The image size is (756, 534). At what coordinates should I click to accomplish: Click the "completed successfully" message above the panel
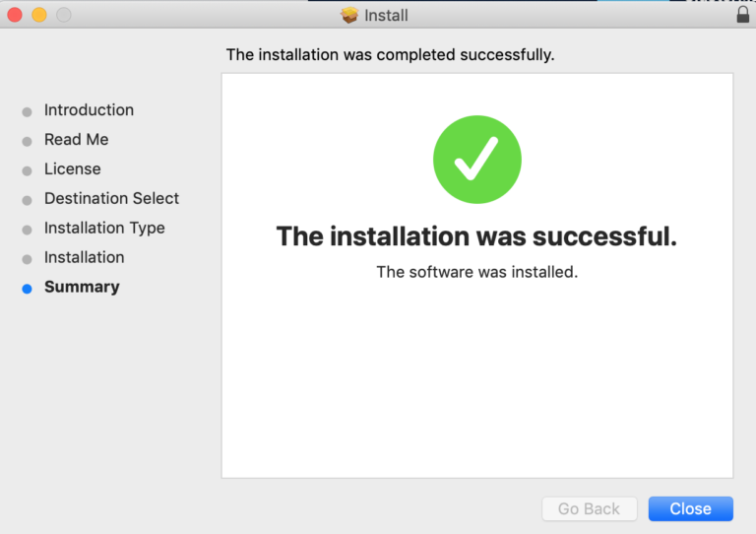click(391, 55)
